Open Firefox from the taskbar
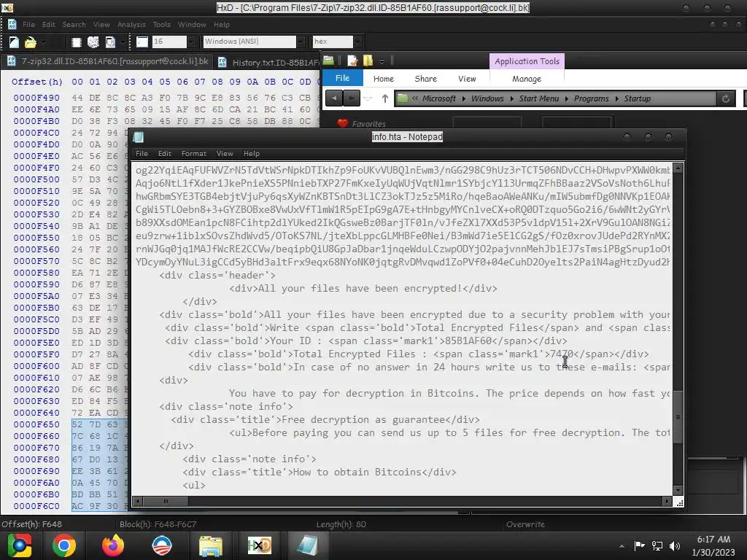747x560 pixels. [113, 545]
